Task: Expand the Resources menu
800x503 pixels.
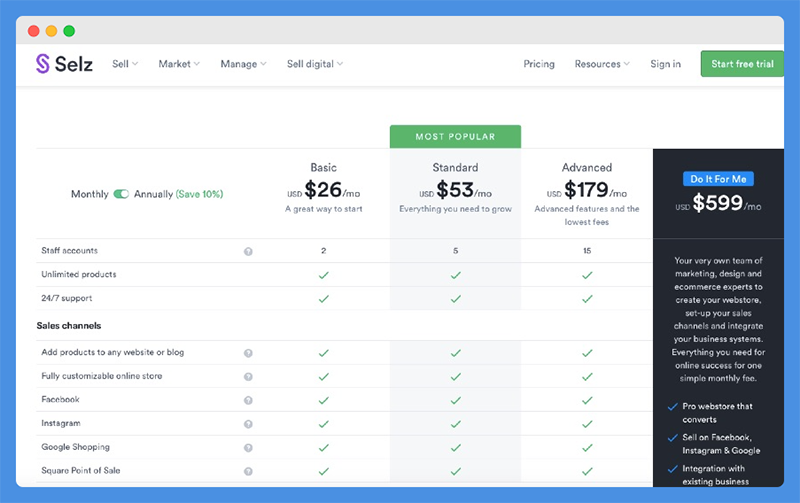Action: (x=602, y=64)
